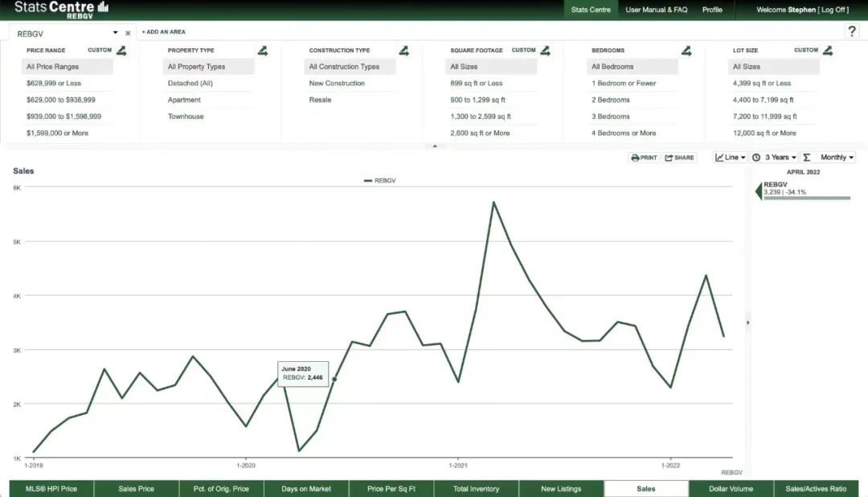Image resolution: width=868 pixels, height=497 pixels.
Task: Open REBGV area dropdown
Action: (115, 33)
